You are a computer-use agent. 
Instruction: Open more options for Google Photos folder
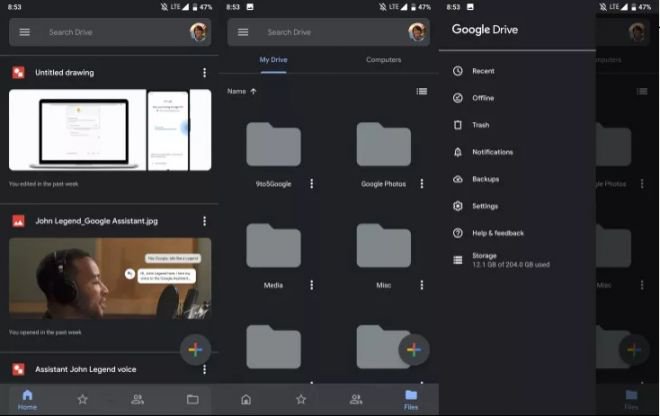pyautogui.click(x=422, y=184)
